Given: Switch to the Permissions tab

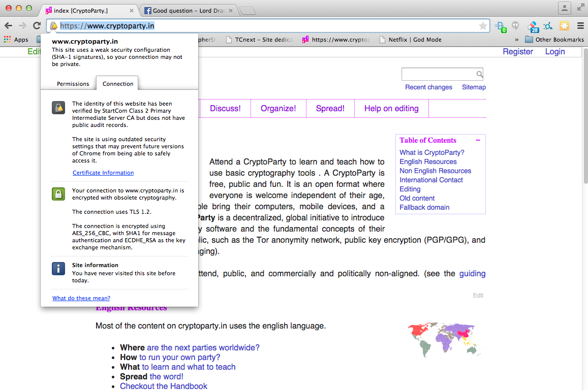Looking at the screenshot, I should [73, 84].
